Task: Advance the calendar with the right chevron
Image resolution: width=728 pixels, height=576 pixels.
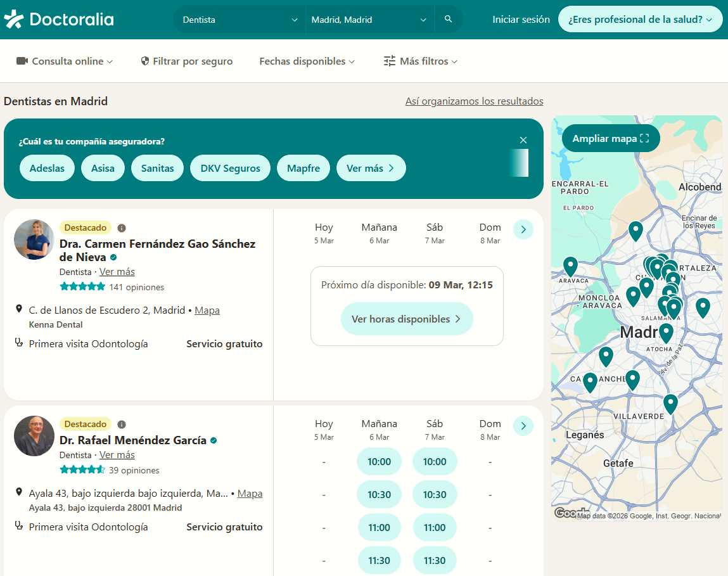Action: pos(523,229)
